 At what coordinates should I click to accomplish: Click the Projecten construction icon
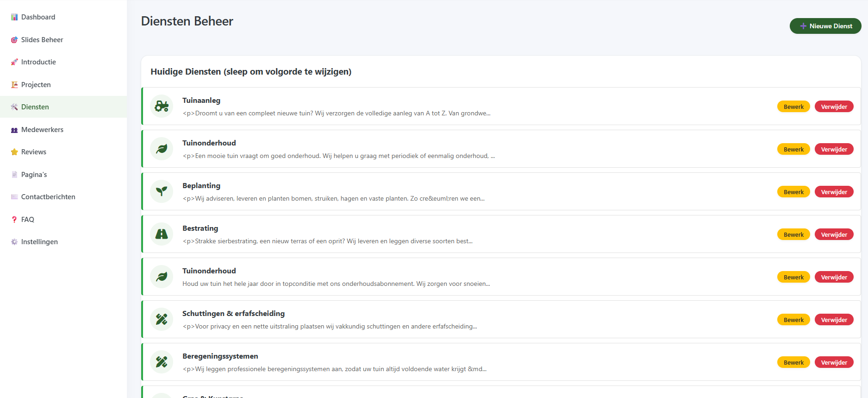coord(14,85)
